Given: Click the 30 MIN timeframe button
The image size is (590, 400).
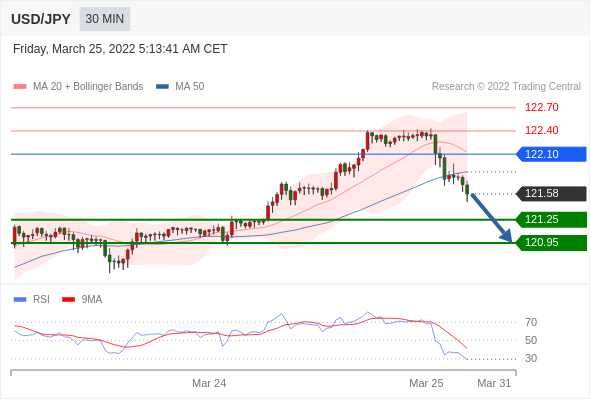Looking at the screenshot, I should click(x=105, y=19).
